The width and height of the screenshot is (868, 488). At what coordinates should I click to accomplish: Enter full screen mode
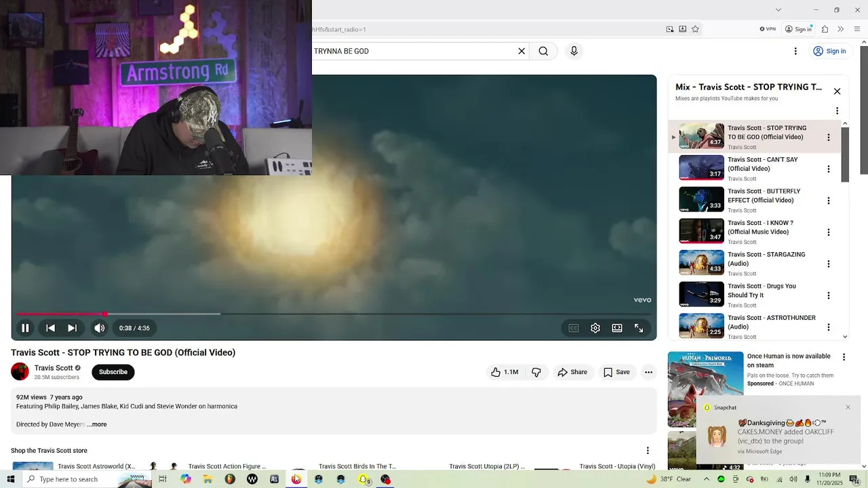[x=639, y=328]
